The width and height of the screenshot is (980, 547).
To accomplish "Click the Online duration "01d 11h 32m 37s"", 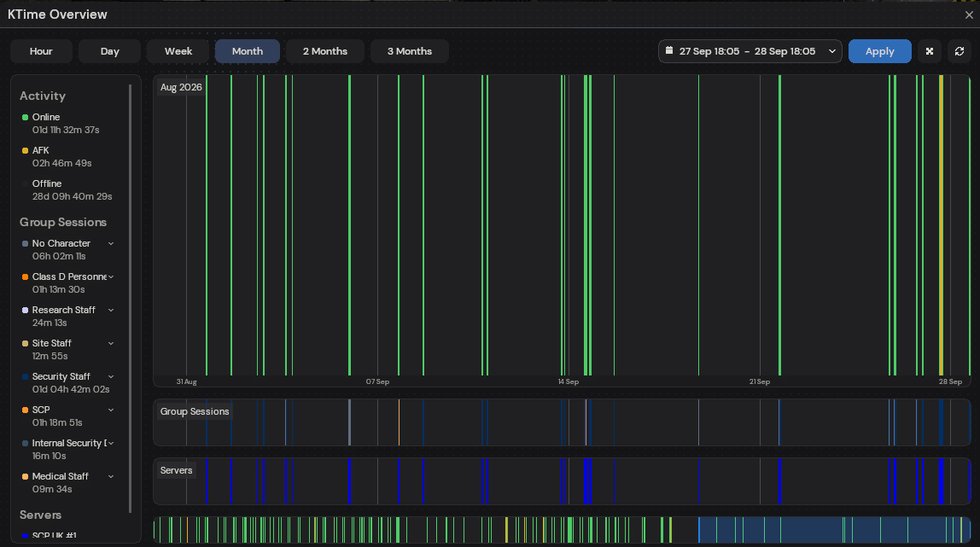I will (66, 130).
